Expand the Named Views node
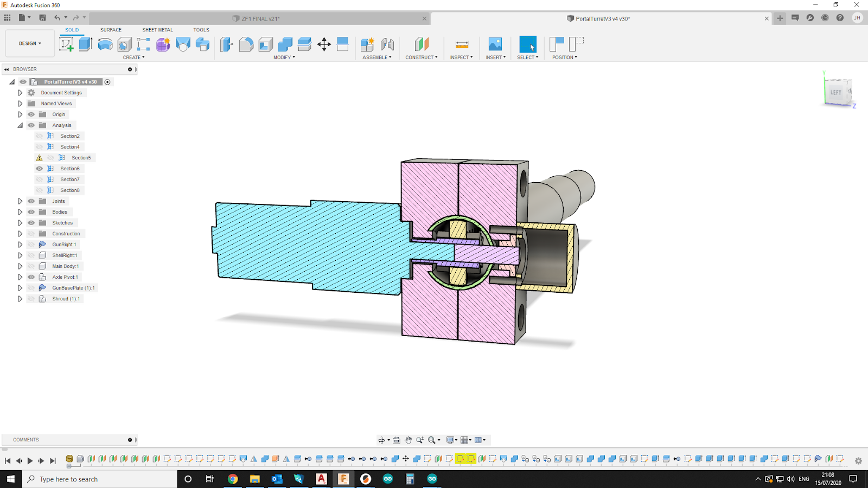This screenshot has width=868, height=488. 20,104
